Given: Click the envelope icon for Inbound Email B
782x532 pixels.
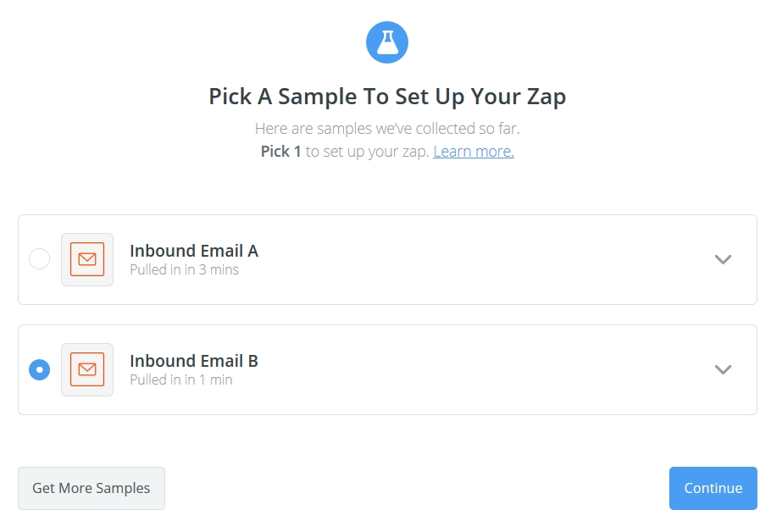Looking at the screenshot, I should 87,369.
